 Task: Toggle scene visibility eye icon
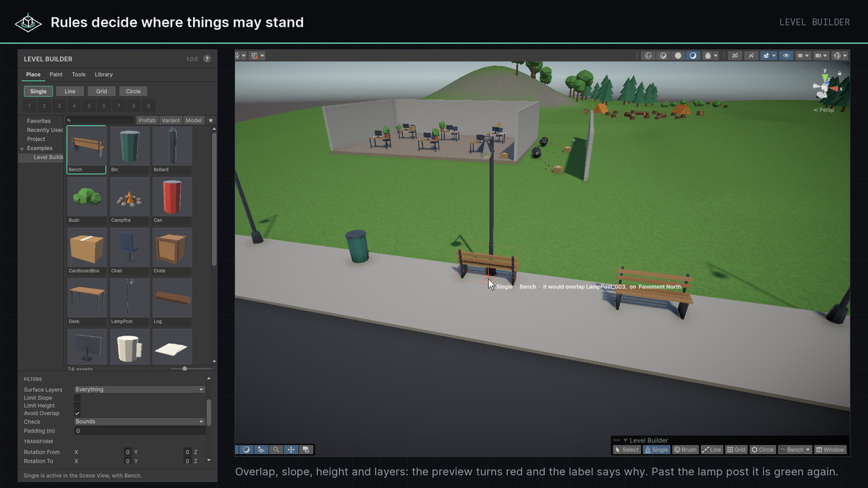click(x=786, y=55)
